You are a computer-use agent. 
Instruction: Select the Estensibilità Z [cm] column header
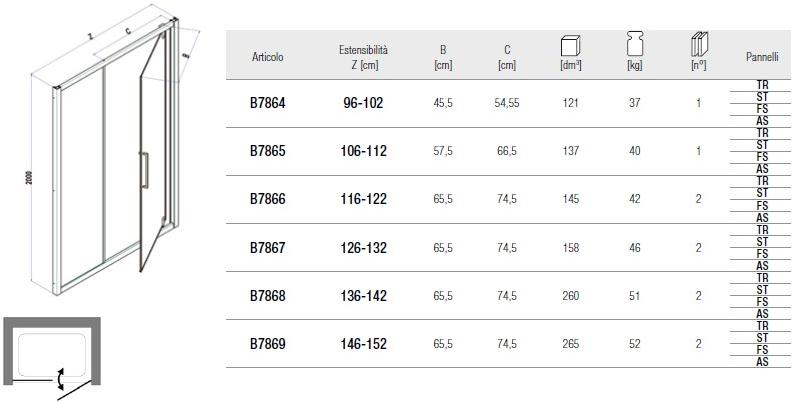(364, 56)
